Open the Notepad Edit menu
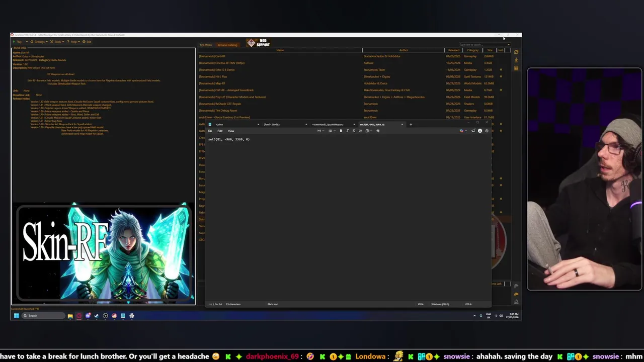644x362 pixels. pyautogui.click(x=220, y=131)
